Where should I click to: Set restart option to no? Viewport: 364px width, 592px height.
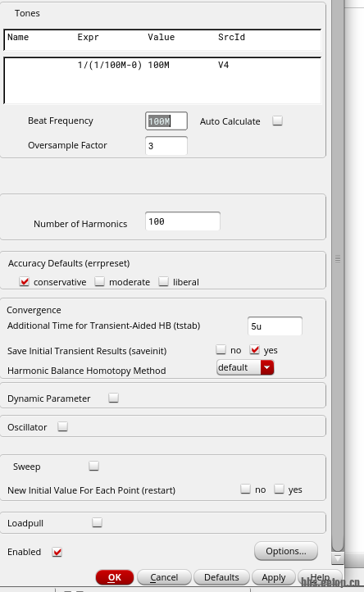click(245, 489)
